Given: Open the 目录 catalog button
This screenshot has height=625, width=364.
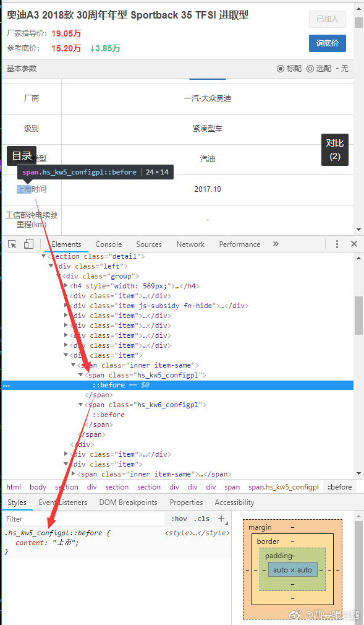Looking at the screenshot, I should point(22,156).
